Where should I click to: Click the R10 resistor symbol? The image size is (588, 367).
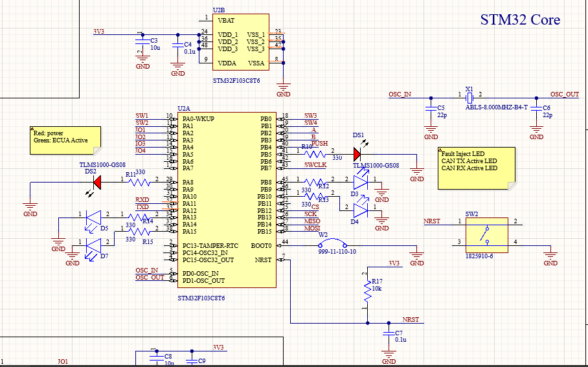(x=315, y=153)
